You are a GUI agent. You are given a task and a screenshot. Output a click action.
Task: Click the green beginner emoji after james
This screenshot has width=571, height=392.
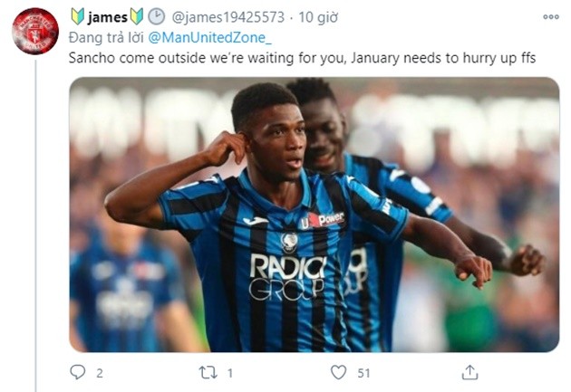[x=137, y=16]
